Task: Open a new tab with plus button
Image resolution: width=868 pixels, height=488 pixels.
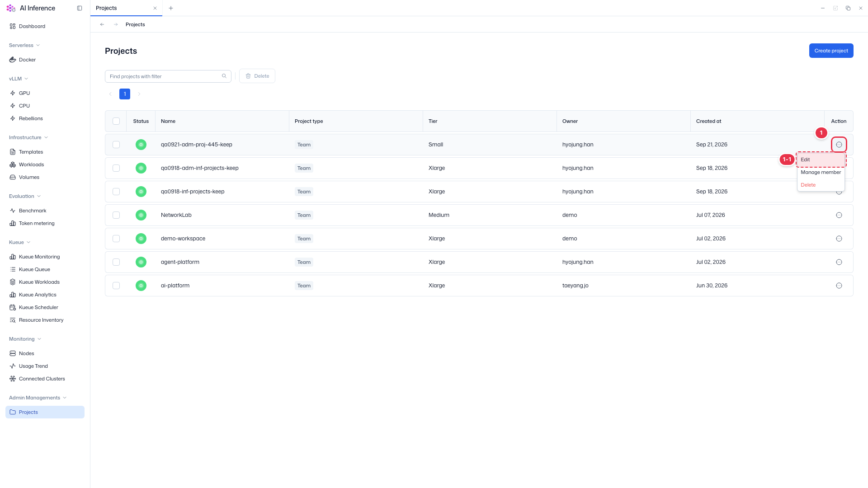Action: [171, 8]
